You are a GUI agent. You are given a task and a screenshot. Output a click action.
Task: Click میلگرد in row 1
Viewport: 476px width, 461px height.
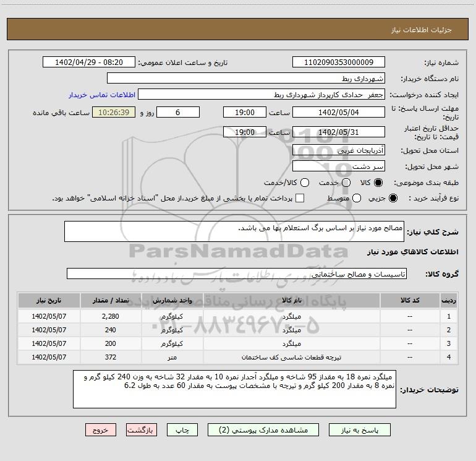[x=291, y=316]
